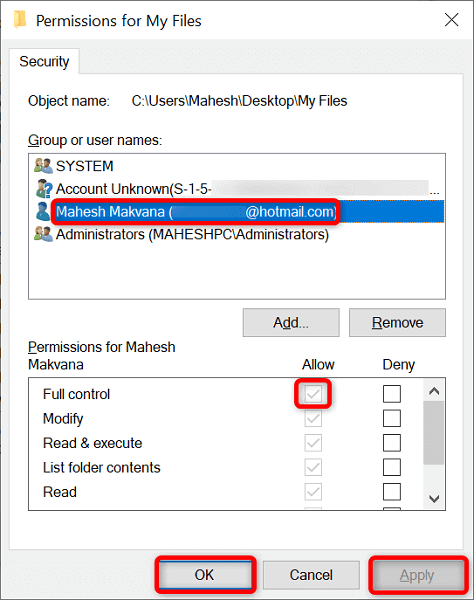The image size is (474, 600).
Task: Click the Mahesh Makvana single-user icon
Action: pyautogui.click(x=43, y=211)
